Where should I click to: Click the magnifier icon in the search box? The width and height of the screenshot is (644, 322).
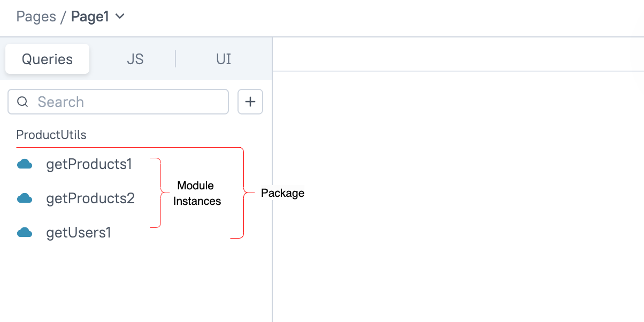pos(22,102)
